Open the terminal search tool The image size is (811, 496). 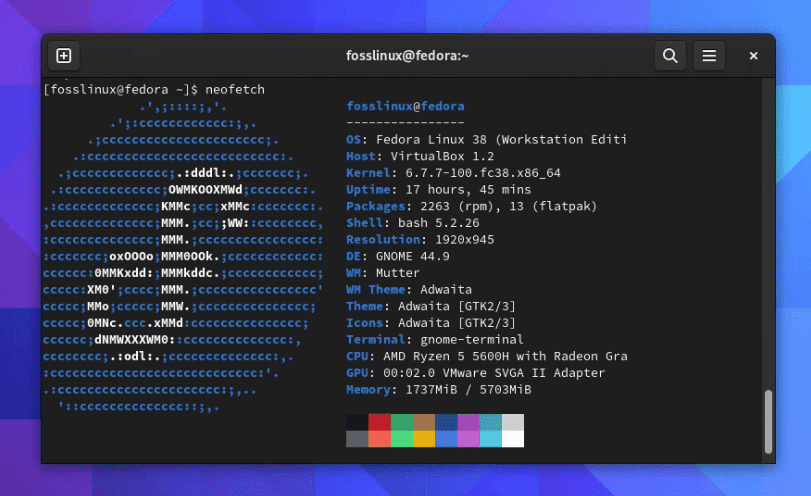coord(670,55)
